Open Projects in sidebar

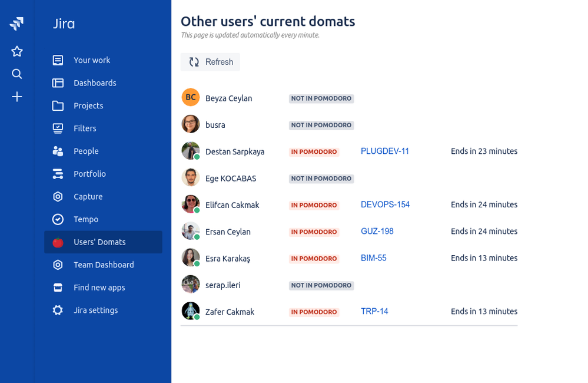tap(103, 105)
